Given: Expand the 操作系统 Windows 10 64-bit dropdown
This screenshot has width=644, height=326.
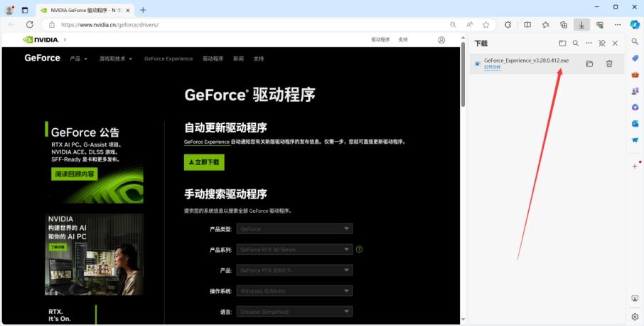Looking at the screenshot, I should tap(294, 291).
